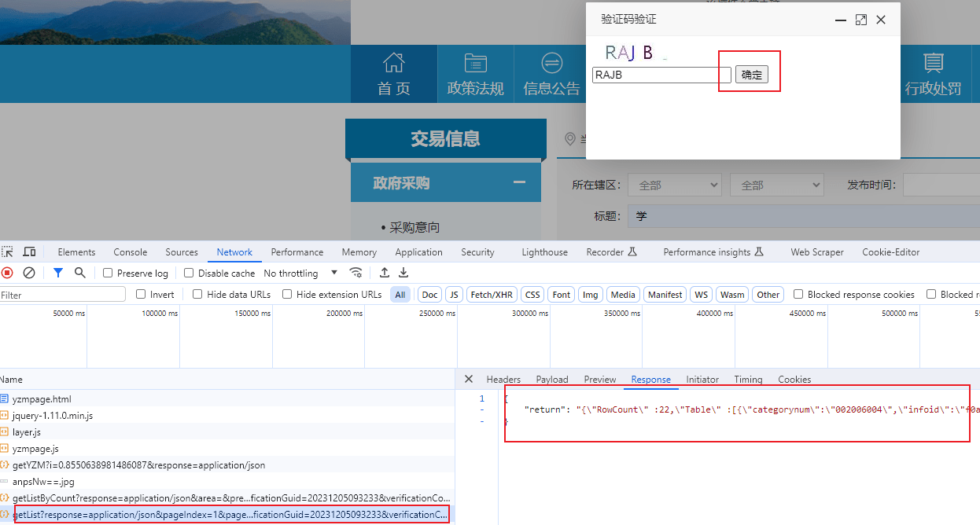Switch to the Console tab
This screenshot has height=525, width=980.
point(130,252)
